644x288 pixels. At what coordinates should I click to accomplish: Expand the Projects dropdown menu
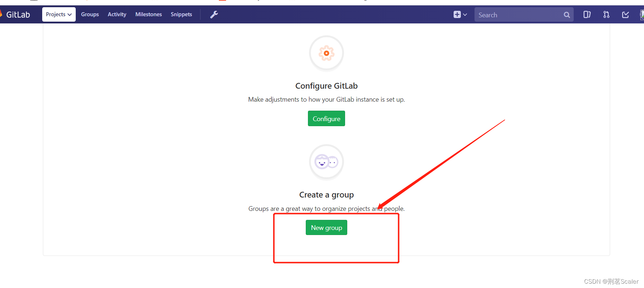point(59,14)
